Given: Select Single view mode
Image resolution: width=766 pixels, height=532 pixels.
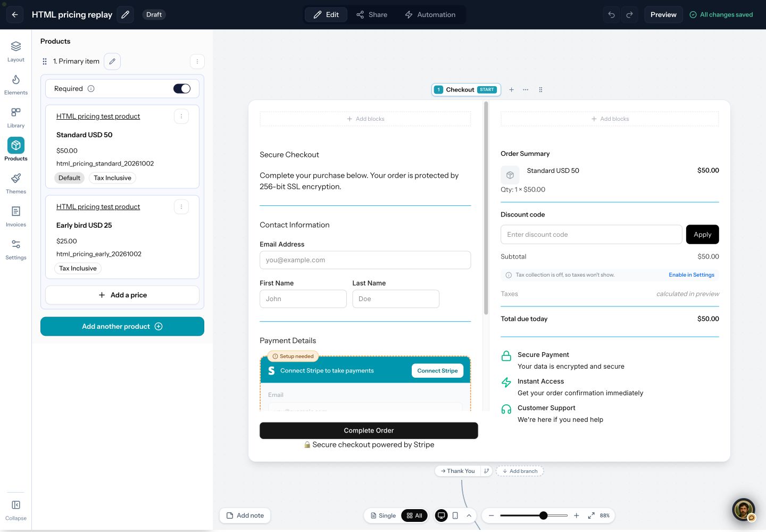Looking at the screenshot, I should click(x=383, y=516).
